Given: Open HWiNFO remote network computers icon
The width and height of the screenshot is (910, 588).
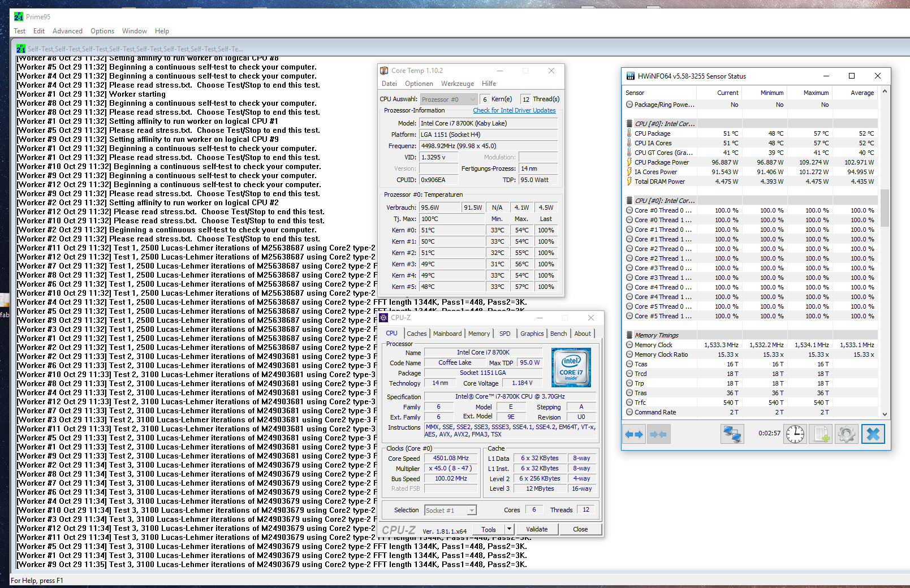Looking at the screenshot, I should (732, 434).
